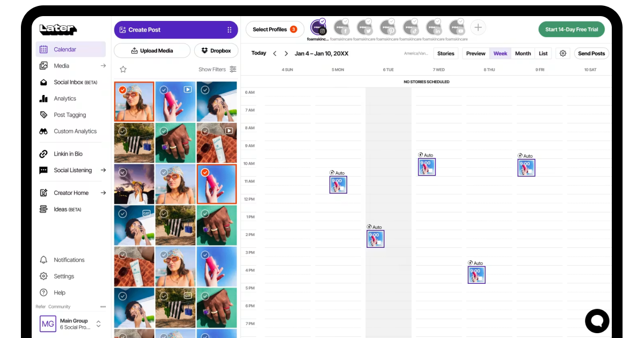Open Tuesday's scheduled Auto post
644x338 pixels.
[x=376, y=239]
